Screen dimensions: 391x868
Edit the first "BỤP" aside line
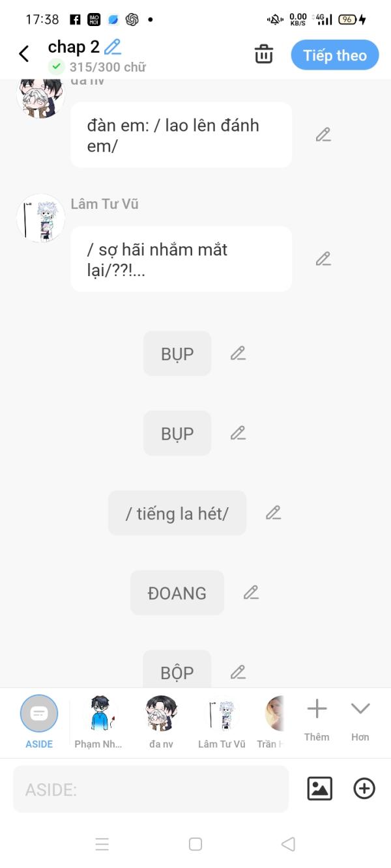(x=238, y=354)
